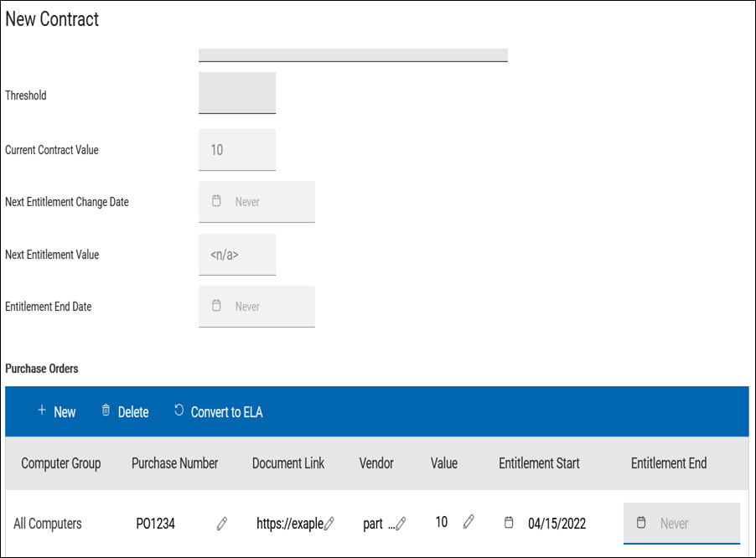
Task: Click the wide input field under New Contract
Action: [x=353, y=55]
